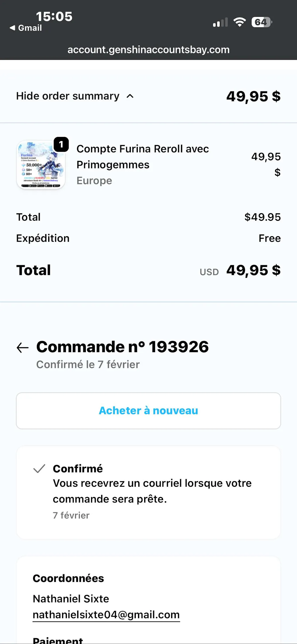Open the Furina account product thumbnail
297x644 pixels.
coord(41,164)
